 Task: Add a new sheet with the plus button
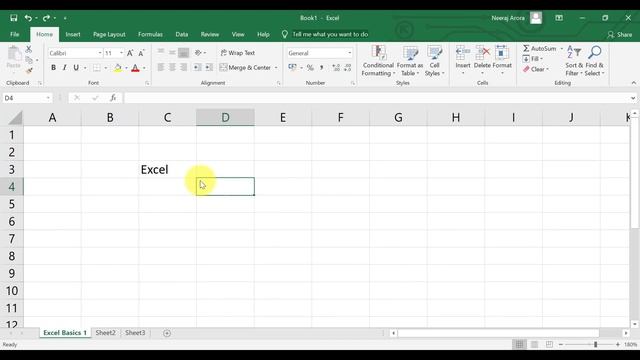coord(167,333)
